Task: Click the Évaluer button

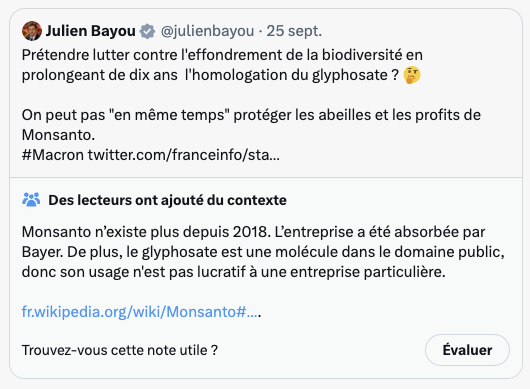Action: [x=467, y=350]
